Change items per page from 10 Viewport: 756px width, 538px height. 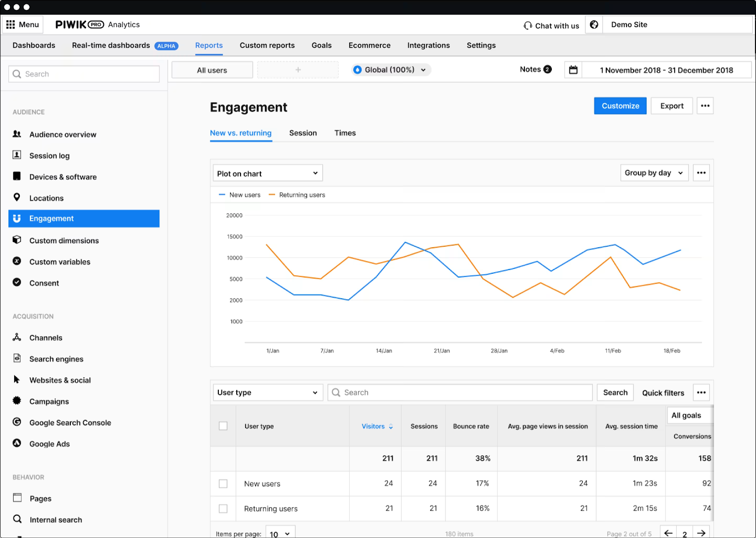tap(280, 533)
